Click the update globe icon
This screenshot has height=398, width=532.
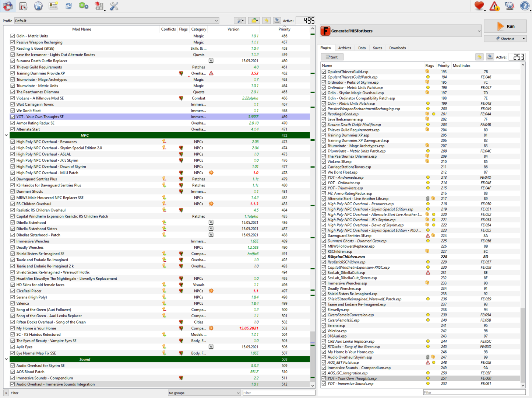510,6
